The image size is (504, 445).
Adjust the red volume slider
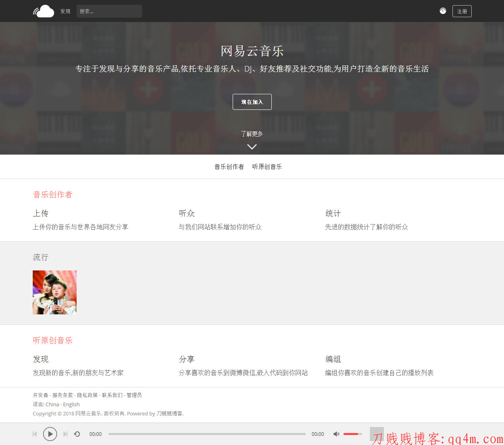pos(353,434)
